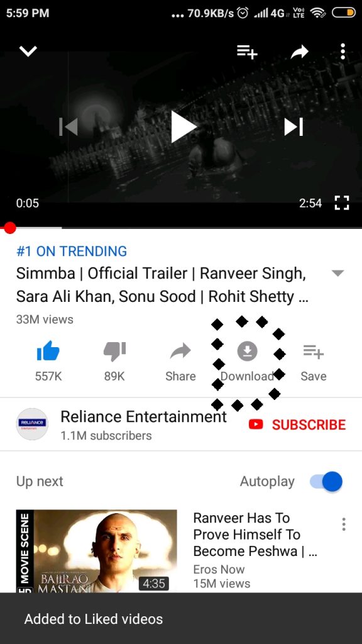Tap the Add to playlist icon in player
Screen dimensions: 362x644
(x=247, y=52)
